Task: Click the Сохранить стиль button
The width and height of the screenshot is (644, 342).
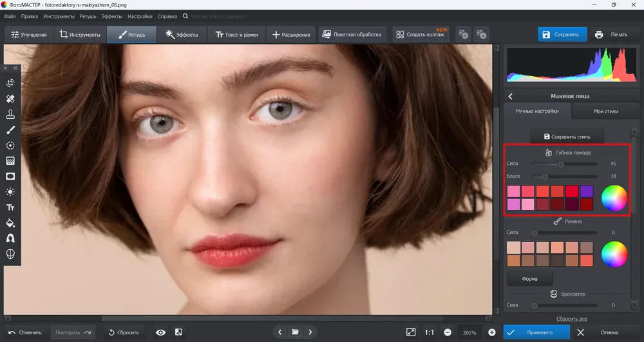Action: click(567, 137)
